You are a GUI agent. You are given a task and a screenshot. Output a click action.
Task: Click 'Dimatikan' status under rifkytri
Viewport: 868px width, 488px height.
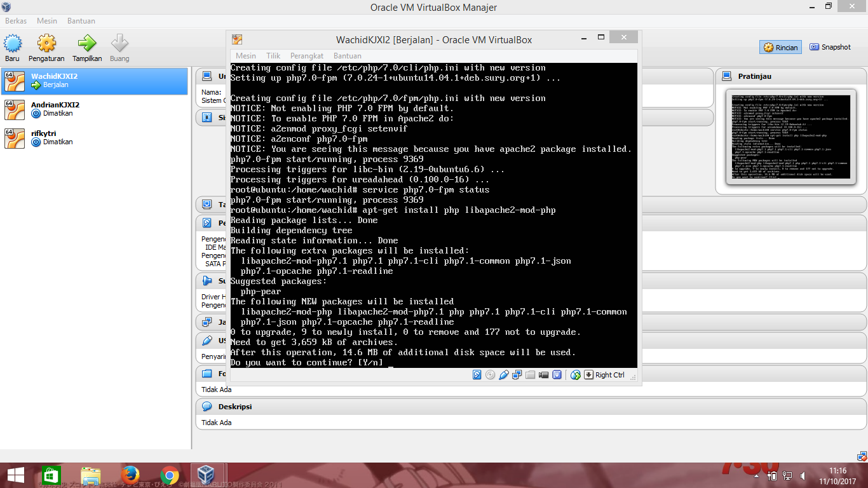pos(58,142)
